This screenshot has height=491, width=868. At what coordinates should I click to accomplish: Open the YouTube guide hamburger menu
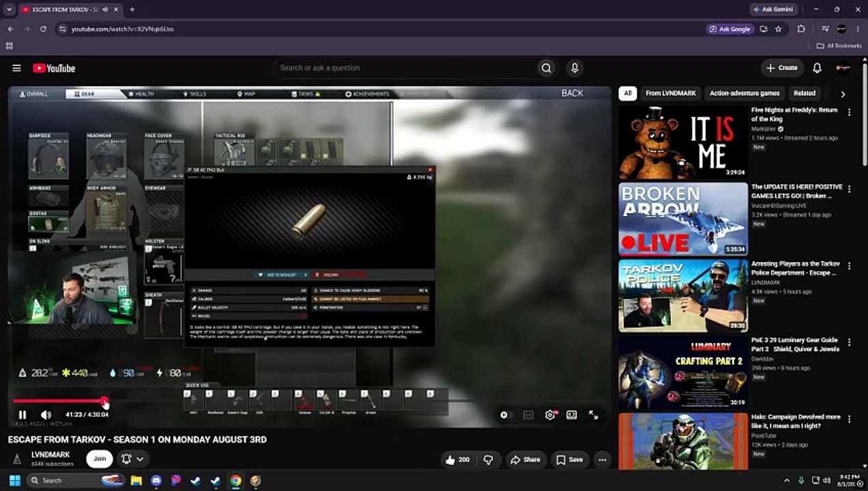point(16,68)
